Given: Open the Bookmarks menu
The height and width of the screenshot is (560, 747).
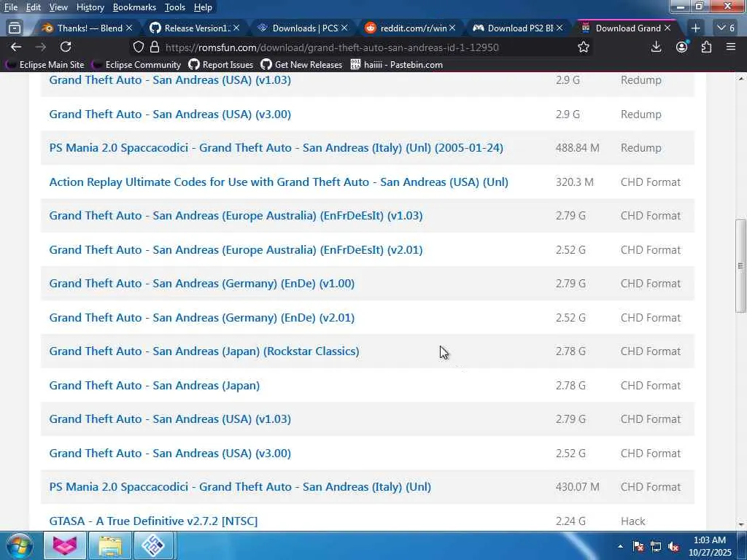Looking at the screenshot, I should (134, 7).
